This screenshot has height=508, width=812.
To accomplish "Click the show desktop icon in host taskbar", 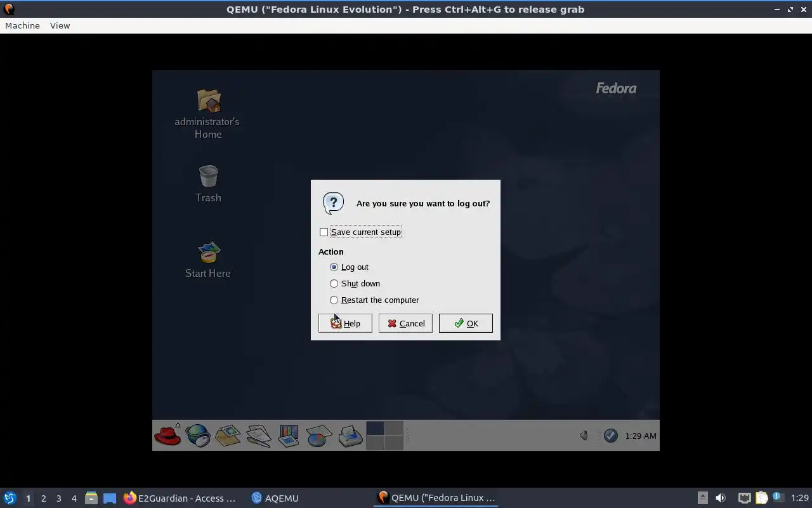I will tap(110, 498).
